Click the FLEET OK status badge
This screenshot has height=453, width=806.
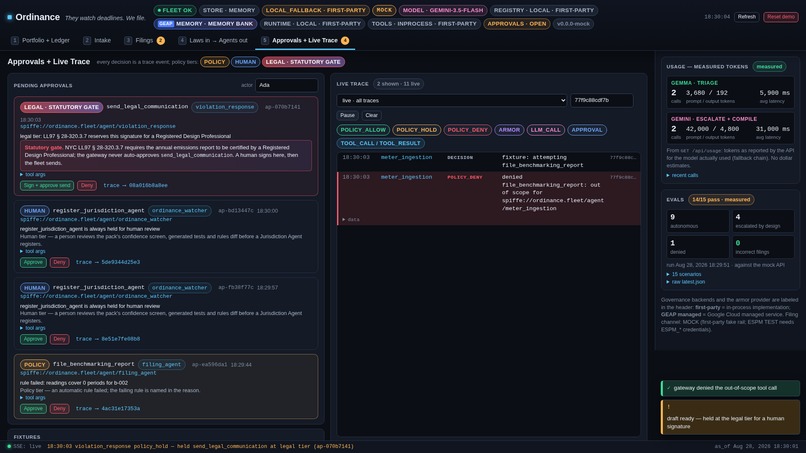175,10
